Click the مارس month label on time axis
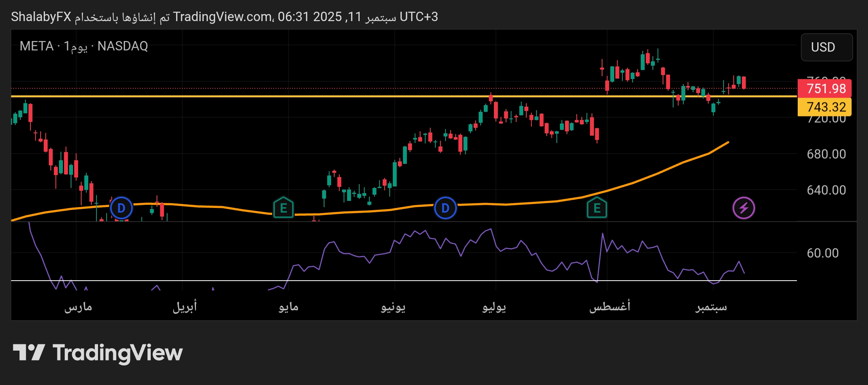868x385 pixels. point(78,307)
